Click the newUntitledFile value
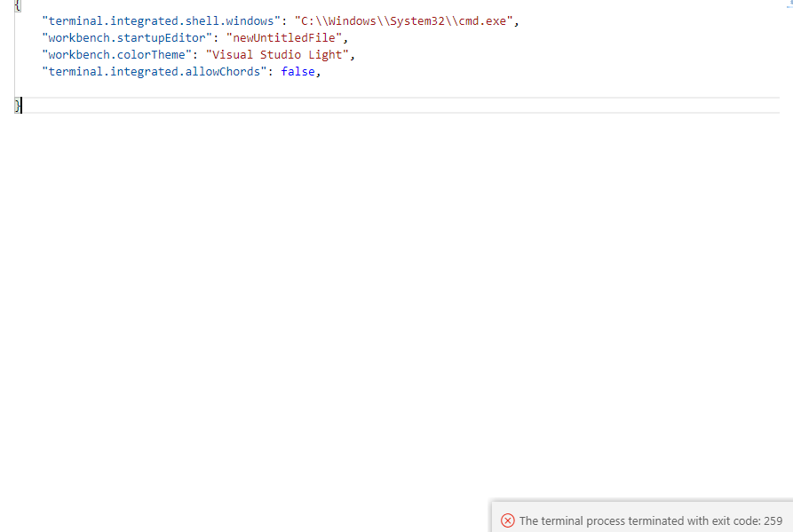The width and height of the screenshot is (793, 532). 284,37
